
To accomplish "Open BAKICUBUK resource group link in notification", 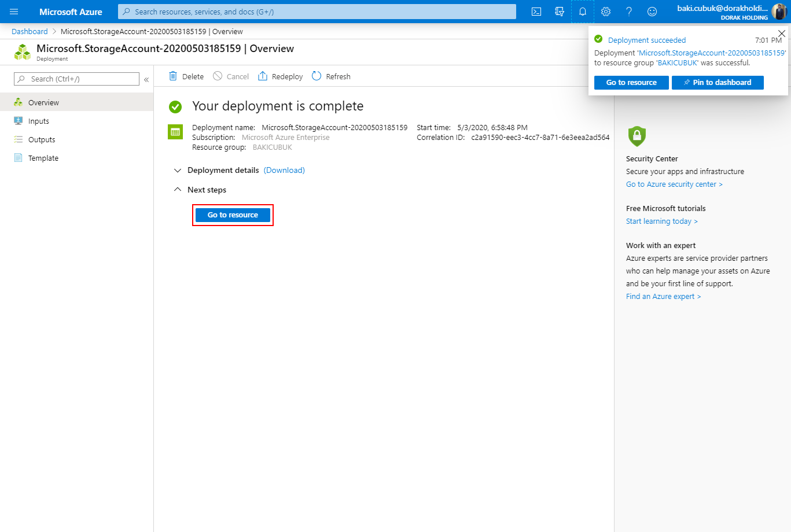I will tap(677, 63).
